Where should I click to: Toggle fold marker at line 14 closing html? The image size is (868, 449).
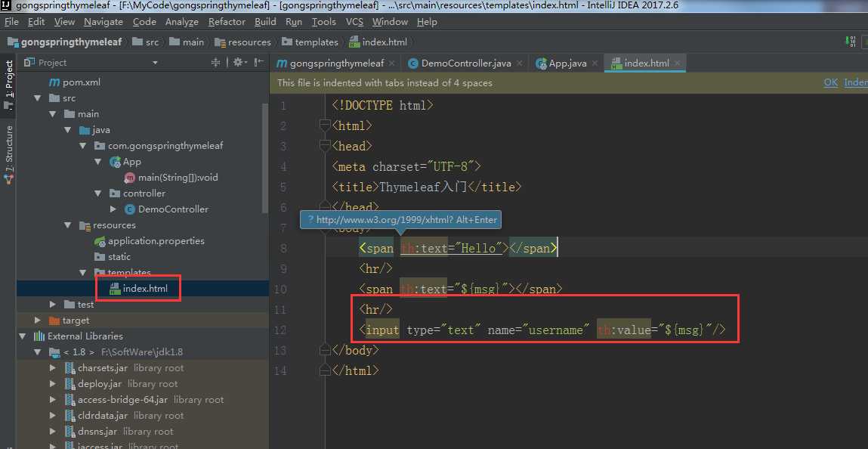click(325, 370)
